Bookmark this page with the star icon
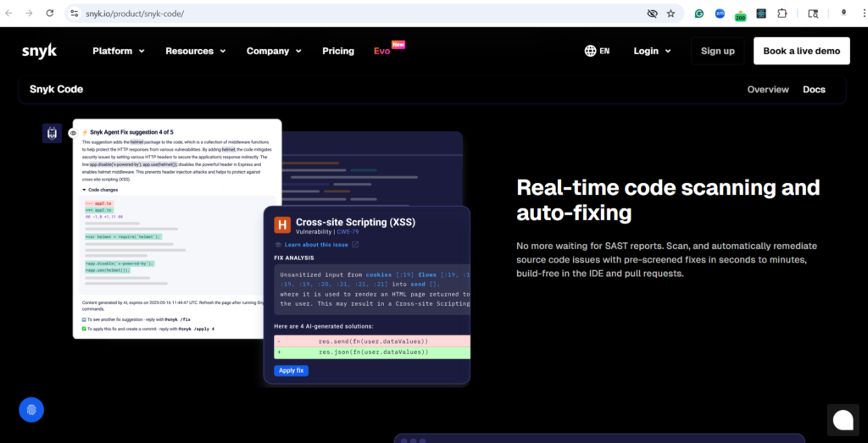Viewport: 868px width, 443px height. [x=670, y=14]
